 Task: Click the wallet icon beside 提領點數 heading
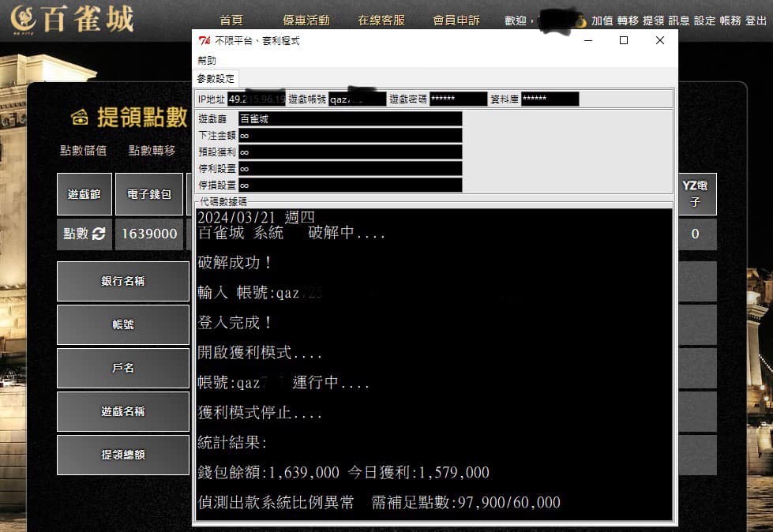79,118
